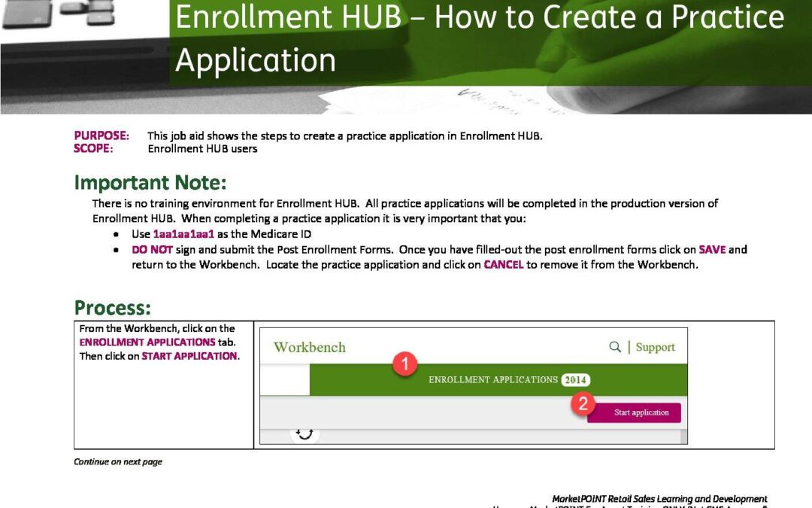Click the Start application button

[x=634, y=412]
